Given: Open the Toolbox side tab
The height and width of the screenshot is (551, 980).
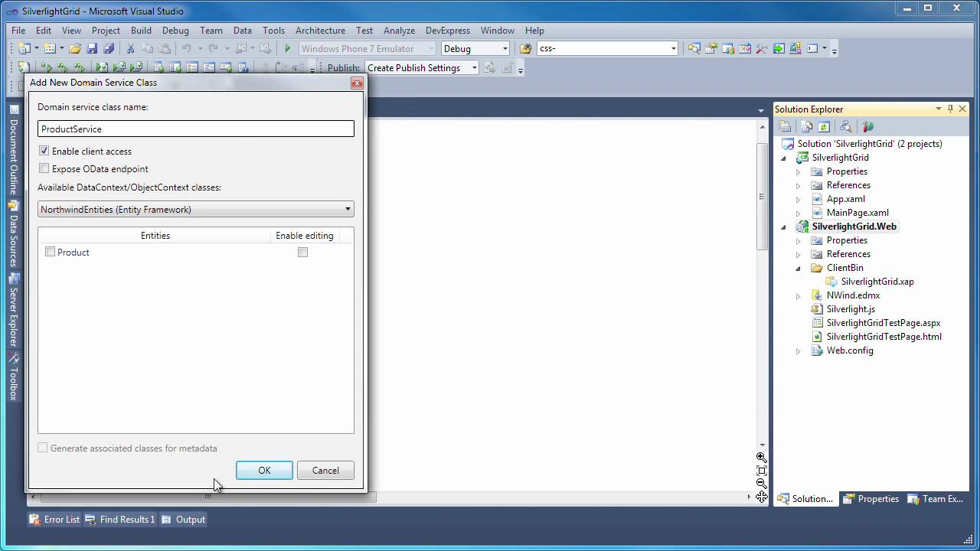Looking at the screenshot, I should coord(13,377).
